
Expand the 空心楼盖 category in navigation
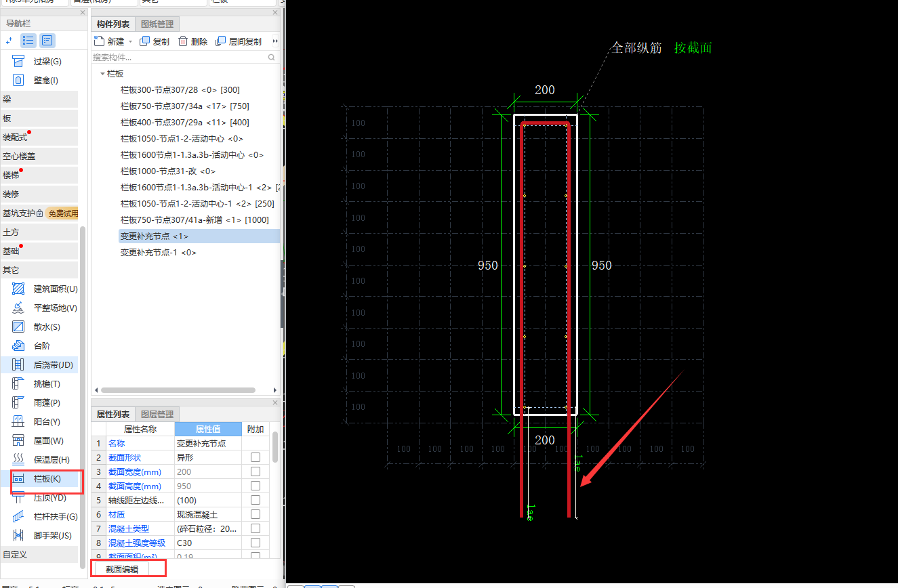[x=39, y=156]
